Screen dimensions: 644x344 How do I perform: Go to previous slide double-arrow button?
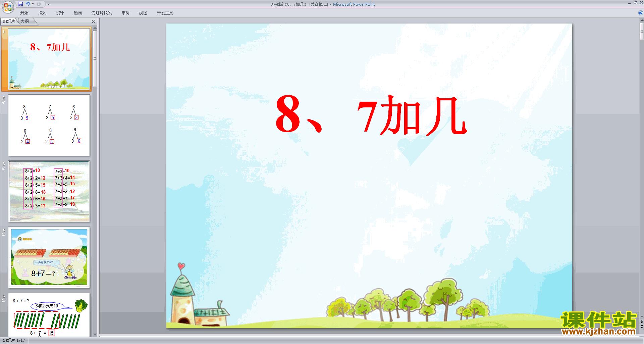point(642,322)
